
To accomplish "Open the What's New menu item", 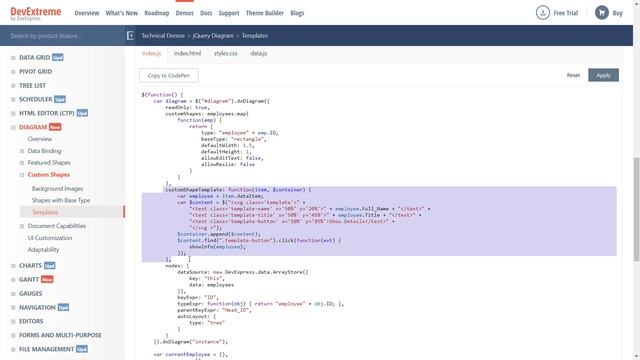I will [x=122, y=13].
